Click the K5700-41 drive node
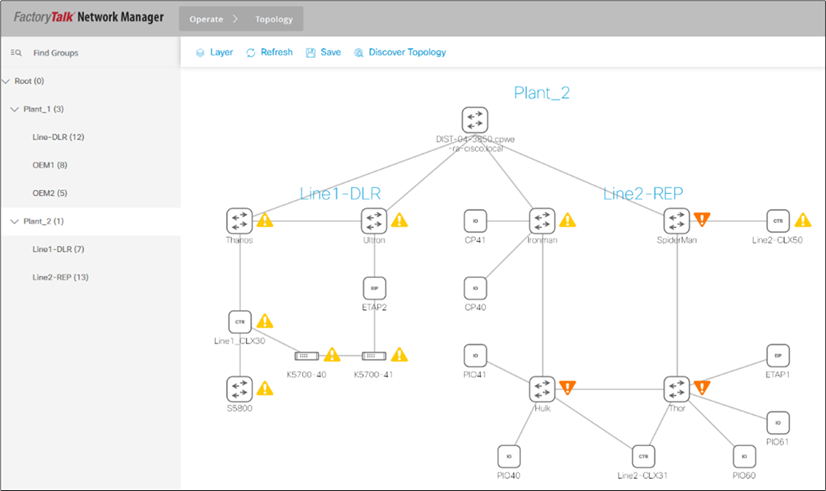Screen dimensions: 826x491 pyautogui.click(x=374, y=356)
